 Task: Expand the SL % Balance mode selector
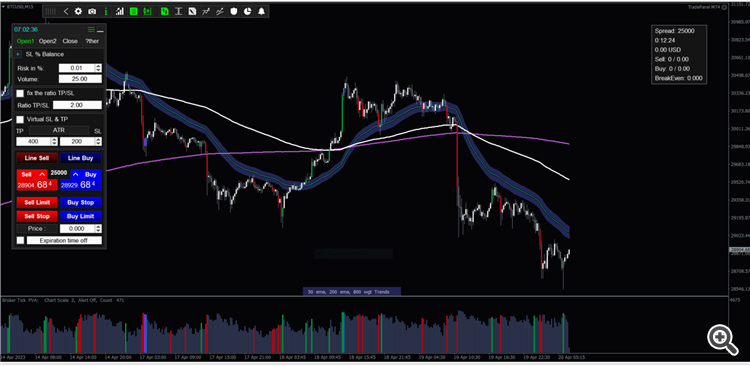(18, 55)
